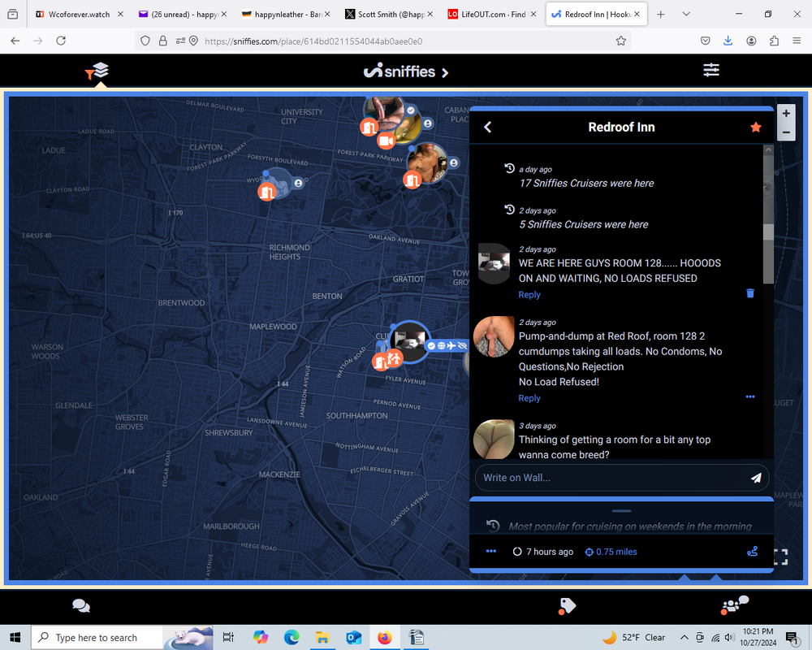Reply to the room 128 pump-and-dump post
Viewport: 812px width, 650px height.
click(x=529, y=398)
